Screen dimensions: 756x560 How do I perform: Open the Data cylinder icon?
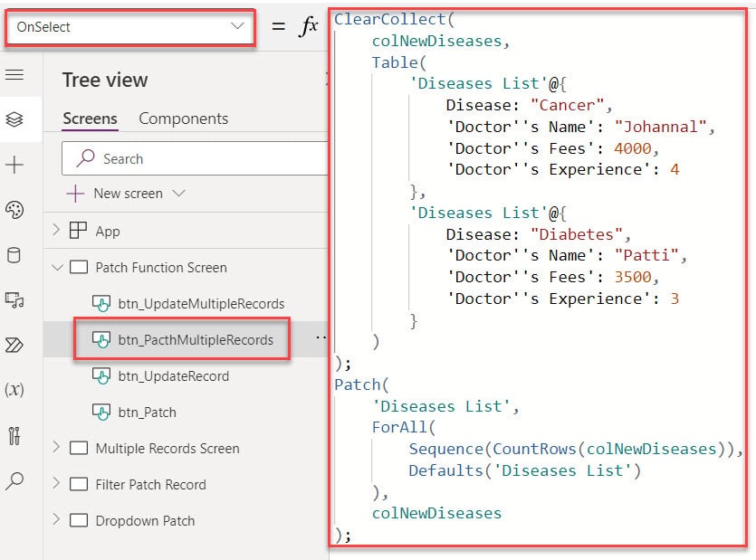click(14, 255)
